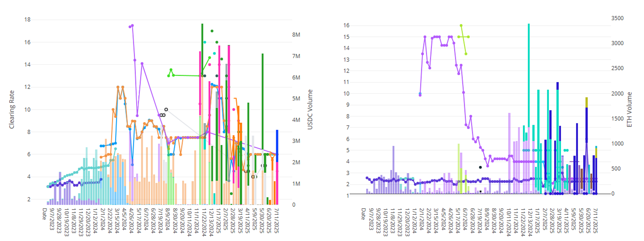This screenshot has height=241, width=644.
Task: Click the "Date" label under the USDC chart
Action: point(44,214)
